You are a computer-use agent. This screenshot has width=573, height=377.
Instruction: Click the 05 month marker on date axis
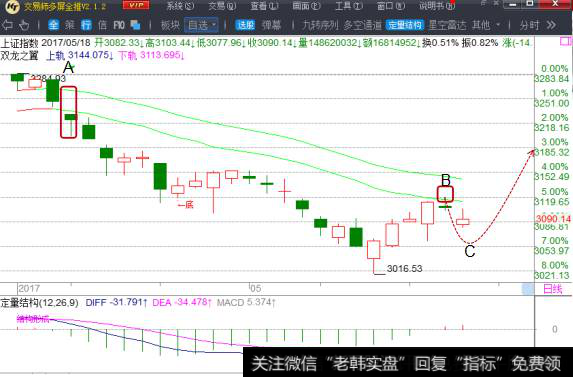point(255,289)
